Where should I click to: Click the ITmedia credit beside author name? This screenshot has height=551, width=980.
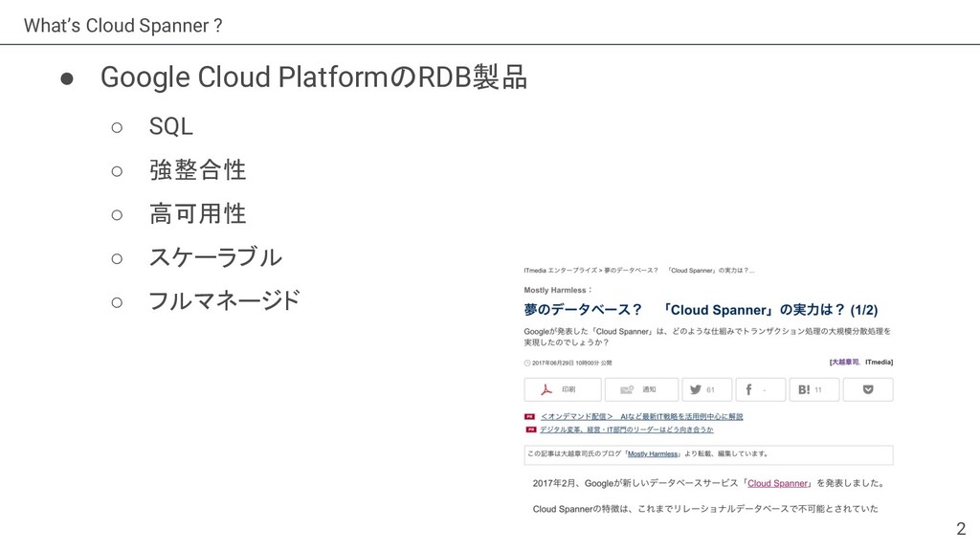click(x=879, y=363)
